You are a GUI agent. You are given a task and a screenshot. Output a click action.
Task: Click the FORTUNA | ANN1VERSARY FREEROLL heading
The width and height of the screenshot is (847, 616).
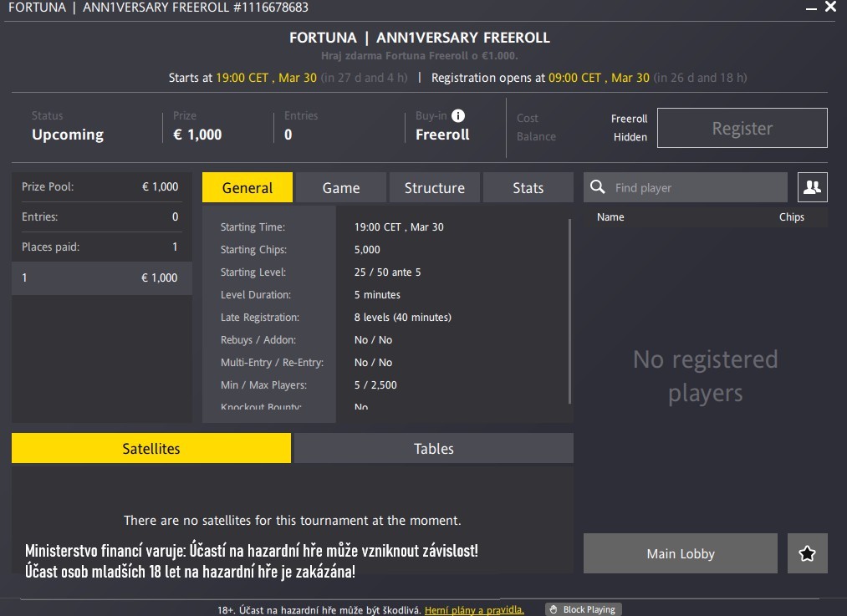420,38
